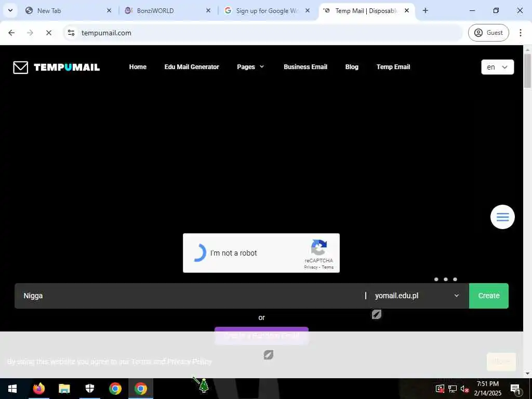Viewport: 532px width, 399px height.
Task: Open the Business Email page
Action: 305,67
